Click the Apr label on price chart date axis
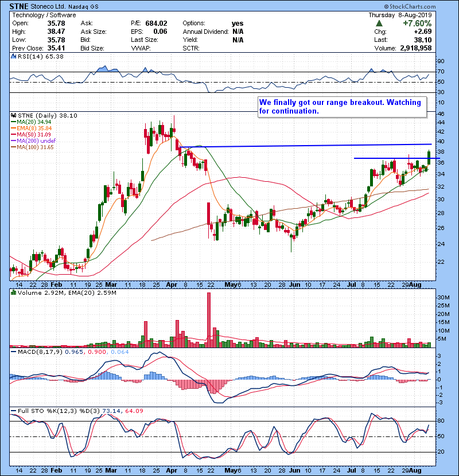This screenshot has height=476, width=459. click(x=172, y=285)
